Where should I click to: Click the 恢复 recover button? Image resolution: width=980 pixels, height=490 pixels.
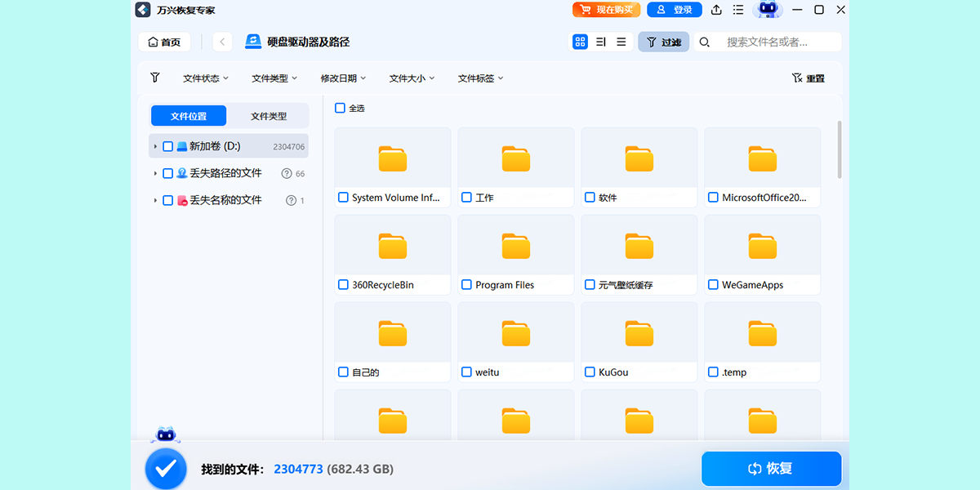pyautogui.click(x=771, y=468)
